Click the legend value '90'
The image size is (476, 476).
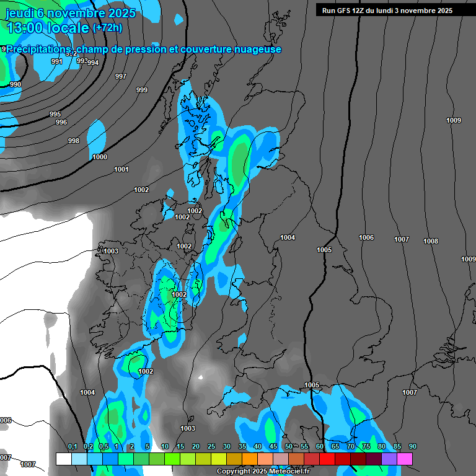point(413,446)
